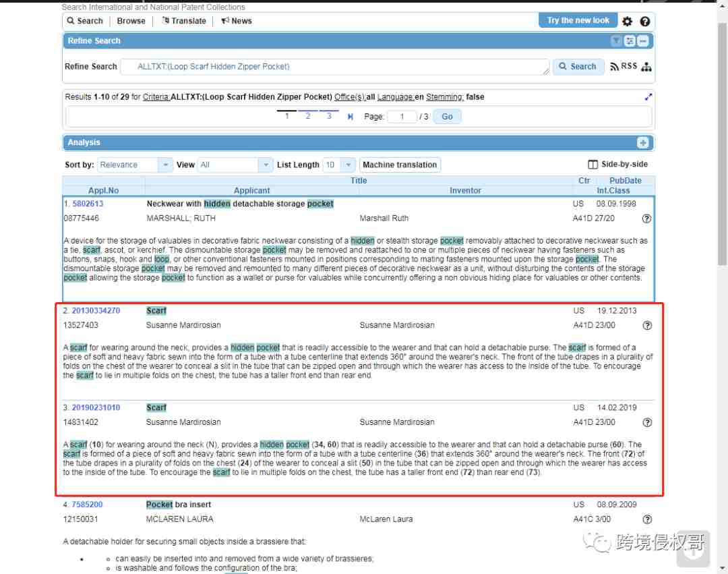Viewport: 728px width, 574px height.
Task: Open the query tree icon beside RSS
Action: tap(646, 66)
